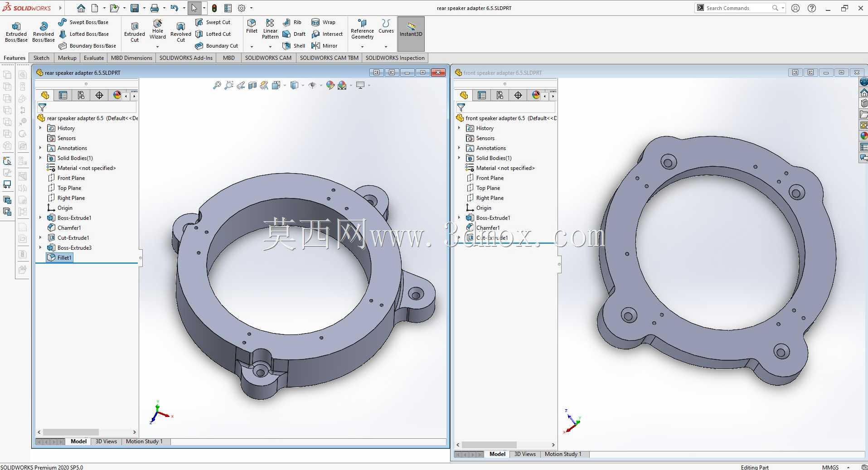Switch to SOLIDWORKS CAM tab

tap(268, 58)
